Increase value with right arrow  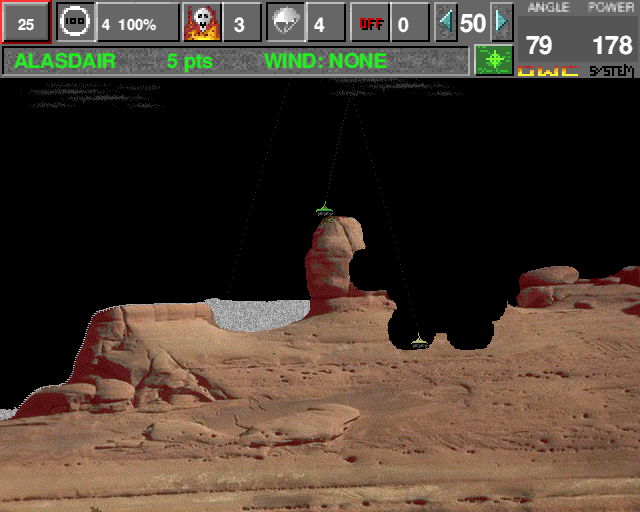501,22
